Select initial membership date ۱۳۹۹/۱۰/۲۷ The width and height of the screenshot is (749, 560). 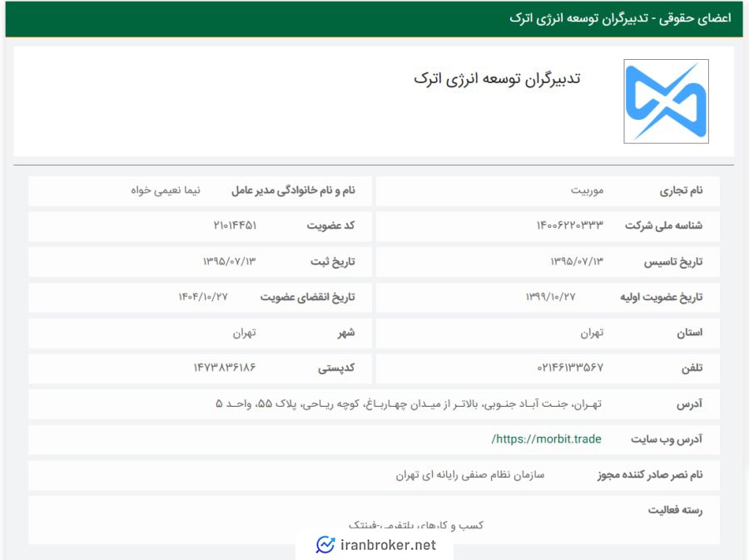550,297
